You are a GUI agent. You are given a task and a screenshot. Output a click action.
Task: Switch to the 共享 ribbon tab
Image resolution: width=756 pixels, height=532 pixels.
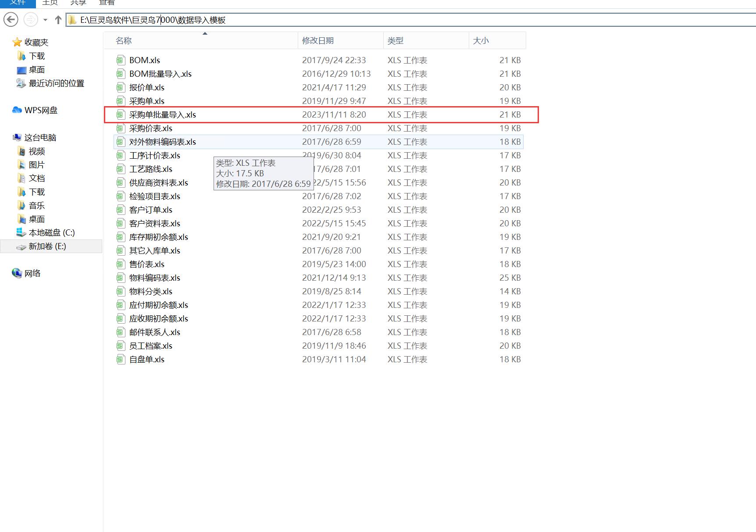pyautogui.click(x=78, y=3)
